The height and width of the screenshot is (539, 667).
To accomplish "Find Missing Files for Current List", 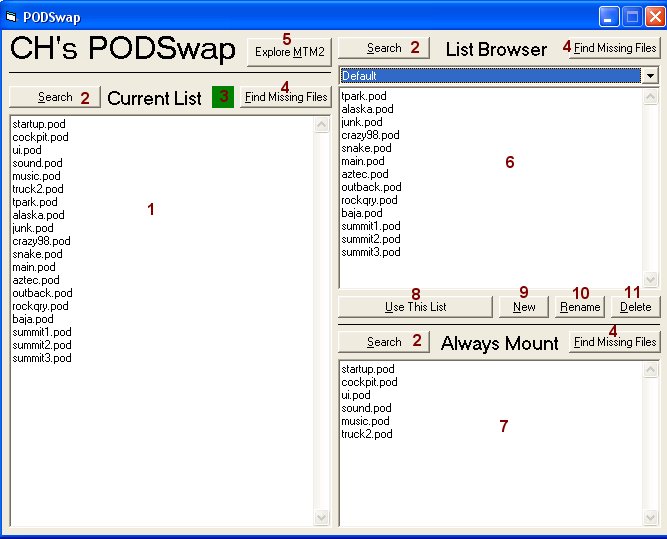I will coord(286,97).
